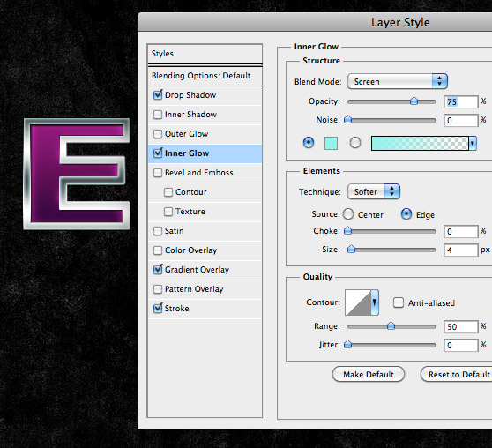Enable the Inner Shadow checkbox
Screen dimensions: 492x448
[158, 115]
